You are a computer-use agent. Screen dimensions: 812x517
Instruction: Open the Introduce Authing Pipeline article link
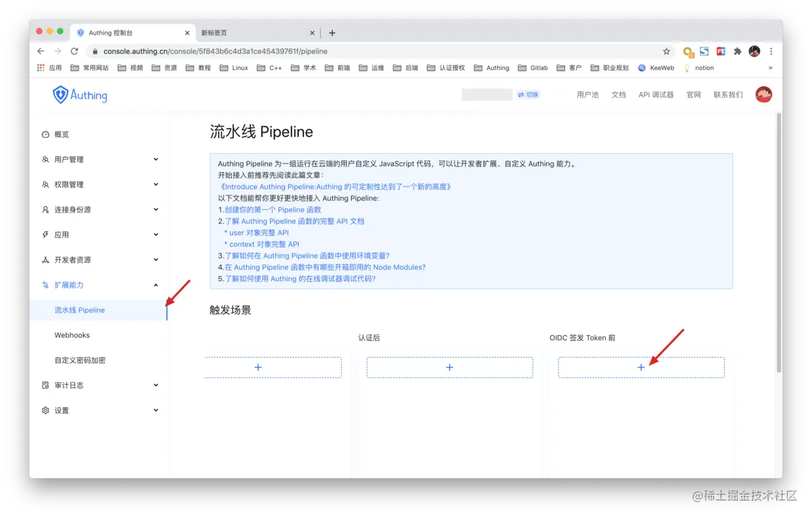[x=335, y=187]
